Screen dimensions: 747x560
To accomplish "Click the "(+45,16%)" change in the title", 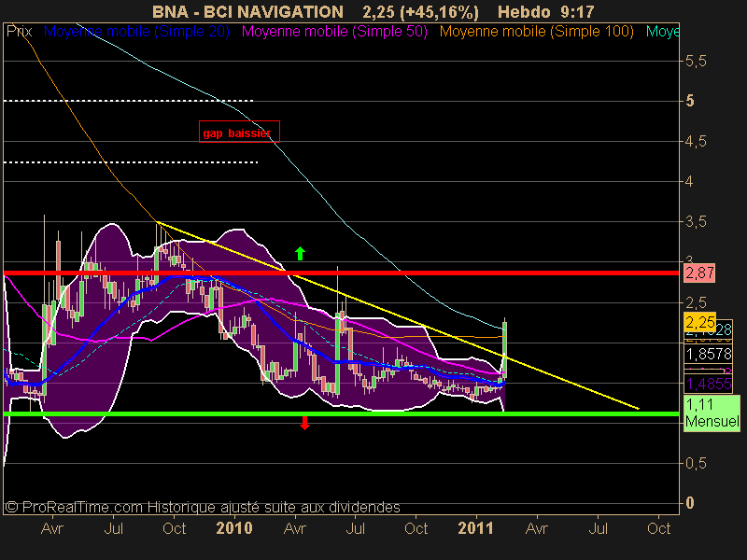I will click(x=440, y=11).
